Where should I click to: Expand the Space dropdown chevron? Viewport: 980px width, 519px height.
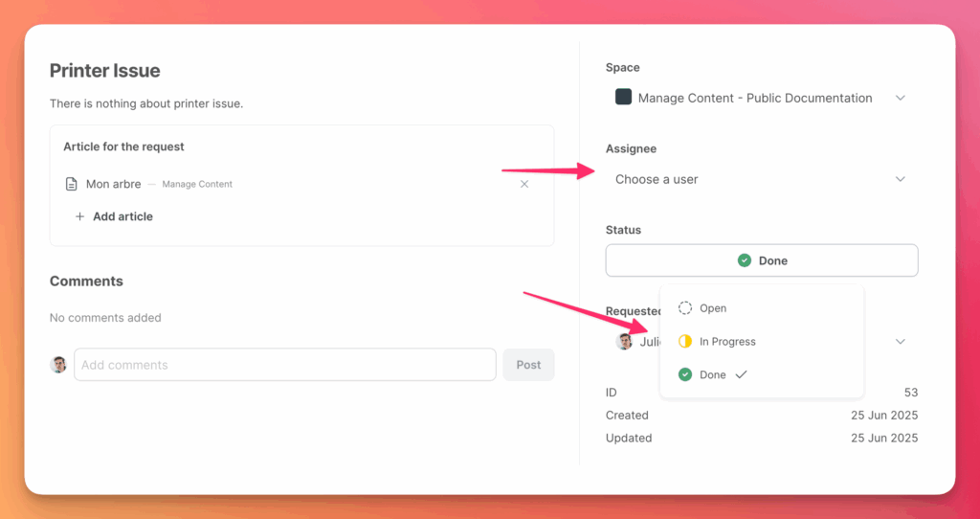coord(900,98)
